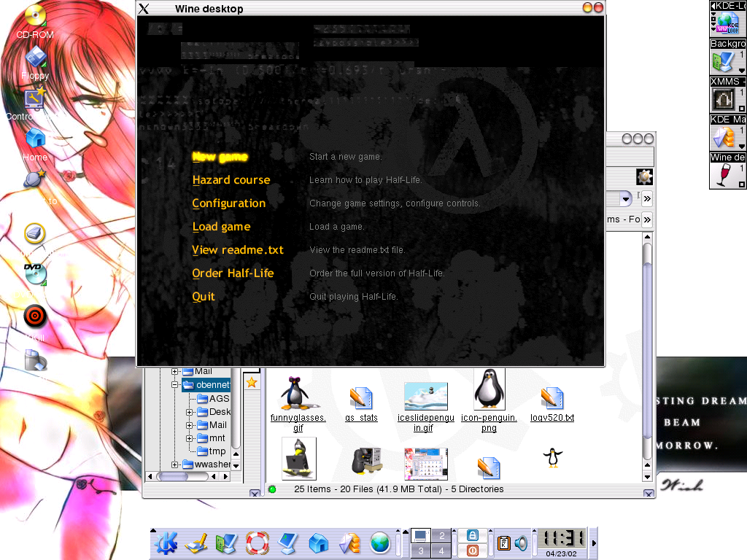Viewport: 747px width, 560px height.
Task: Open the volume speaker tray icon
Action: [521, 542]
